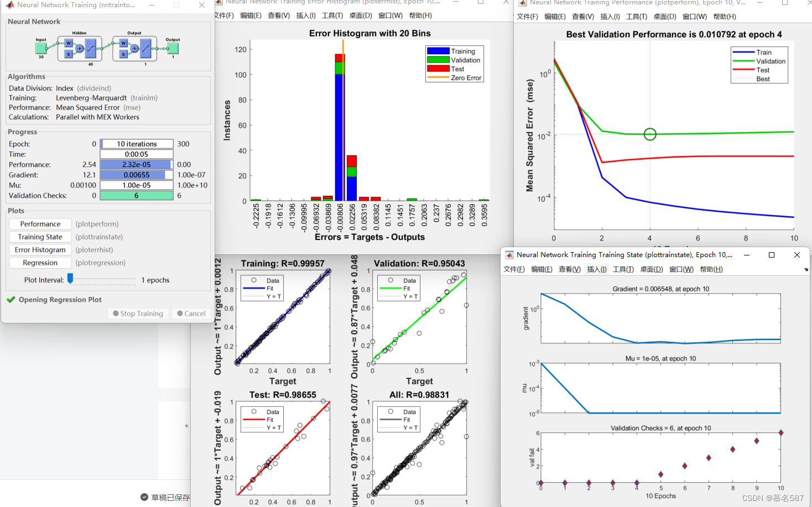Click red Test swatch in histogram legend

click(438, 69)
